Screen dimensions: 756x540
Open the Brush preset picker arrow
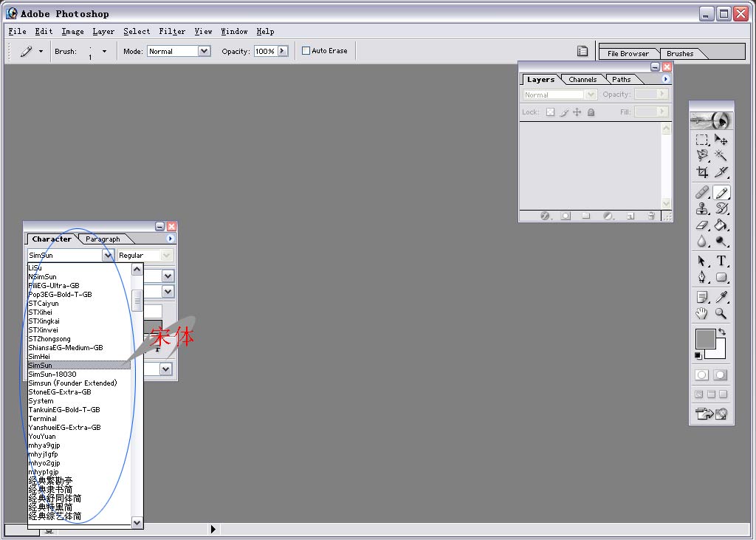tap(104, 51)
